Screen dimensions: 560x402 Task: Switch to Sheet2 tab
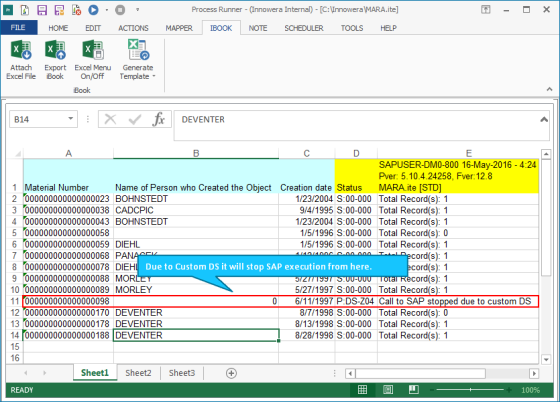[138, 373]
